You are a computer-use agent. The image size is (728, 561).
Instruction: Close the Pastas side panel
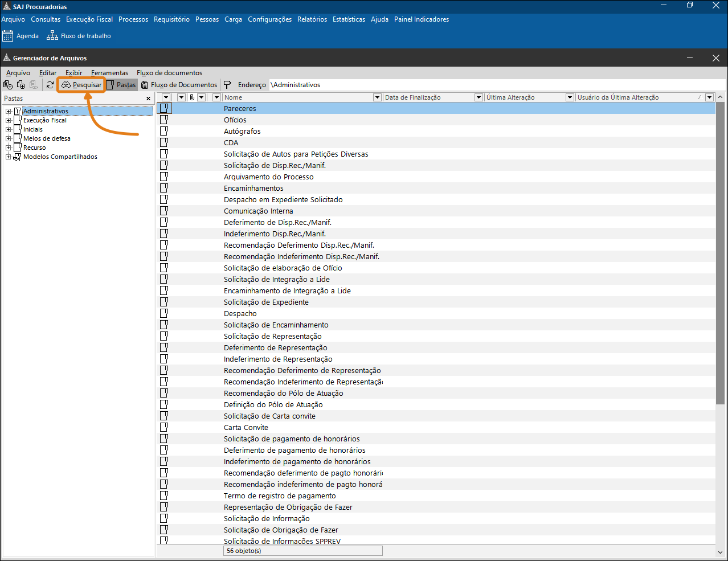pos(149,99)
